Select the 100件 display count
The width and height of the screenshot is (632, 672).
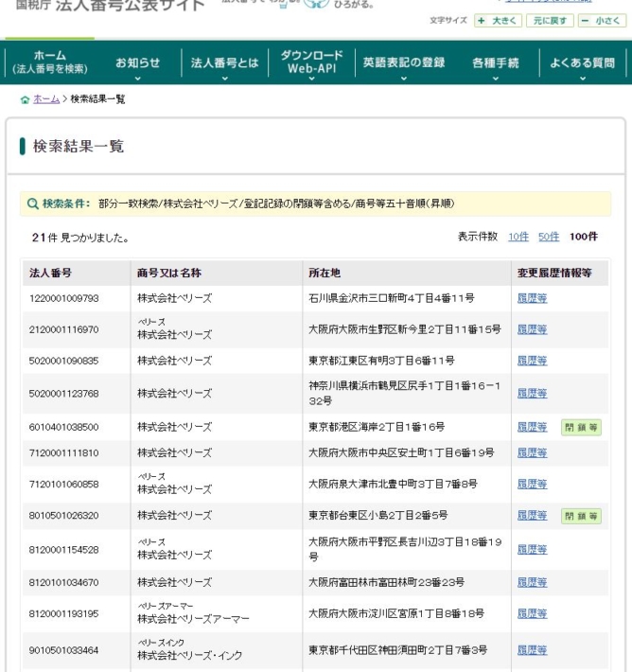pyautogui.click(x=583, y=237)
